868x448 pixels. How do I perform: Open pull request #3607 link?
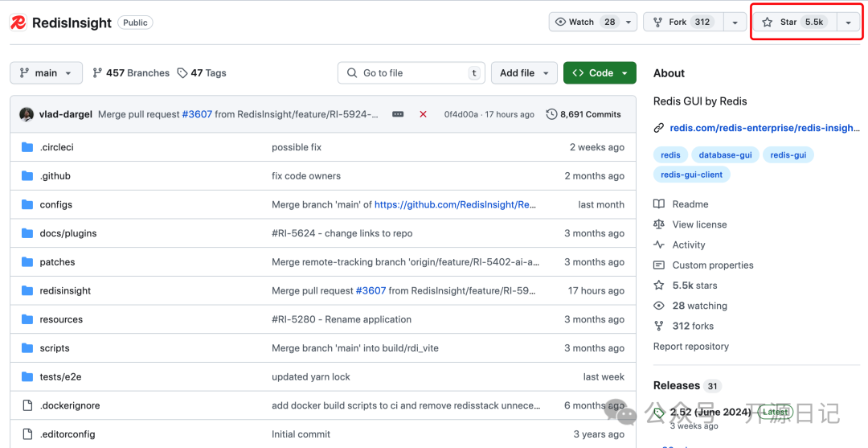pyautogui.click(x=196, y=114)
